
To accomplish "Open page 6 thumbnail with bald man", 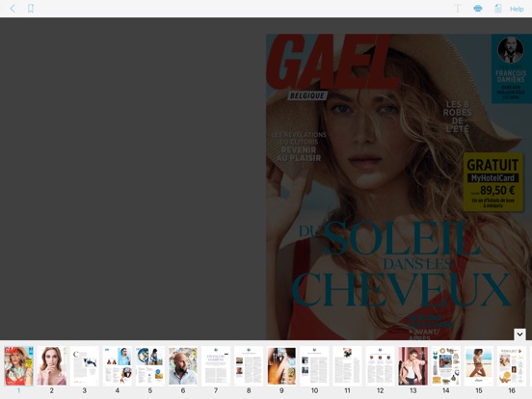I will (183, 366).
